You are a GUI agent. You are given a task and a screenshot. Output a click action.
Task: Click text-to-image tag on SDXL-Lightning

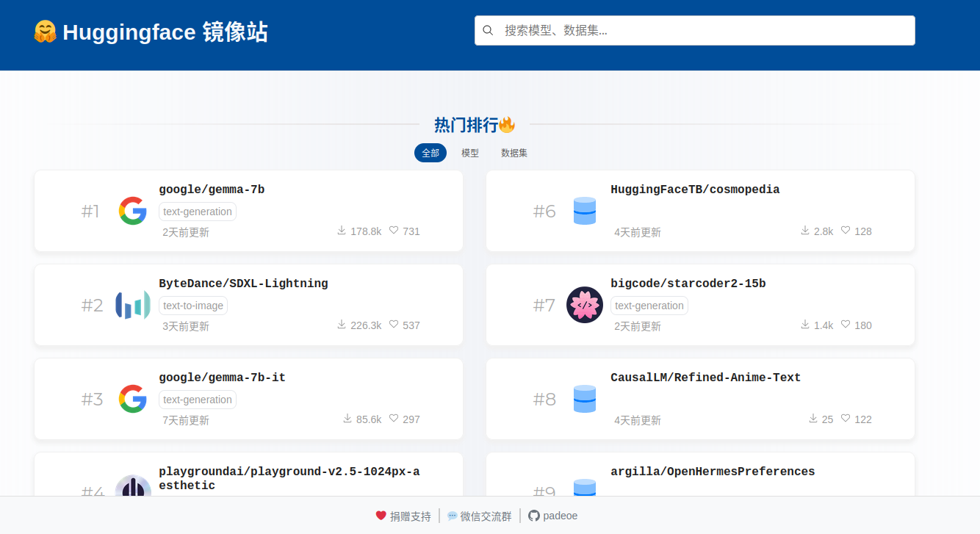(x=193, y=306)
